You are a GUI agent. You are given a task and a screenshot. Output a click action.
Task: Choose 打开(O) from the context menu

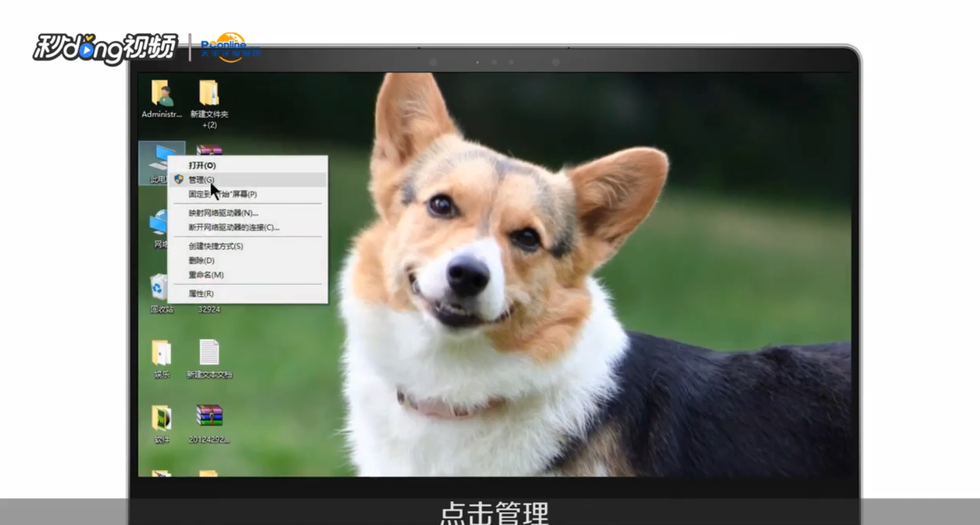(x=247, y=165)
